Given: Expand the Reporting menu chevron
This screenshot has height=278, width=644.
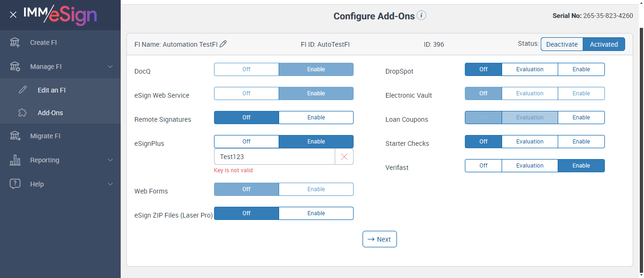Looking at the screenshot, I should tap(110, 160).
